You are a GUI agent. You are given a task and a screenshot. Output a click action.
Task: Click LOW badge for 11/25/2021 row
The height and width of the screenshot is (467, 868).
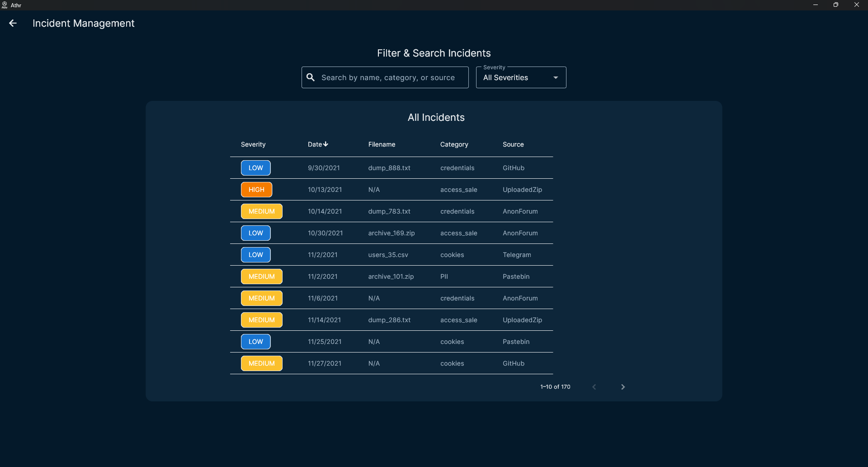[256, 342]
